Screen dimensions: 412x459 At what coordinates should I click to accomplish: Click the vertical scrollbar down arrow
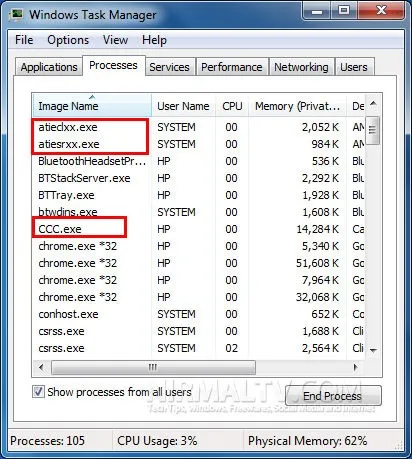coord(373,350)
